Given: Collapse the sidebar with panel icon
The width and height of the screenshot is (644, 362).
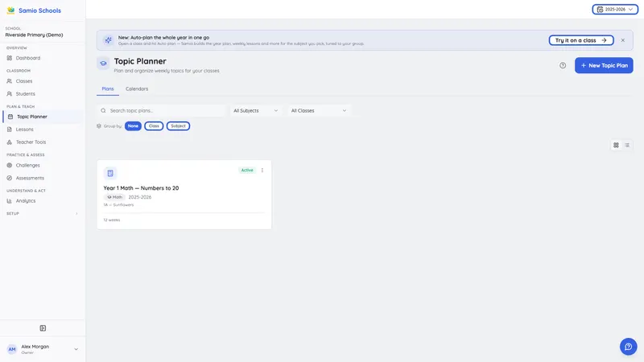Looking at the screenshot, I should point(43,328).
